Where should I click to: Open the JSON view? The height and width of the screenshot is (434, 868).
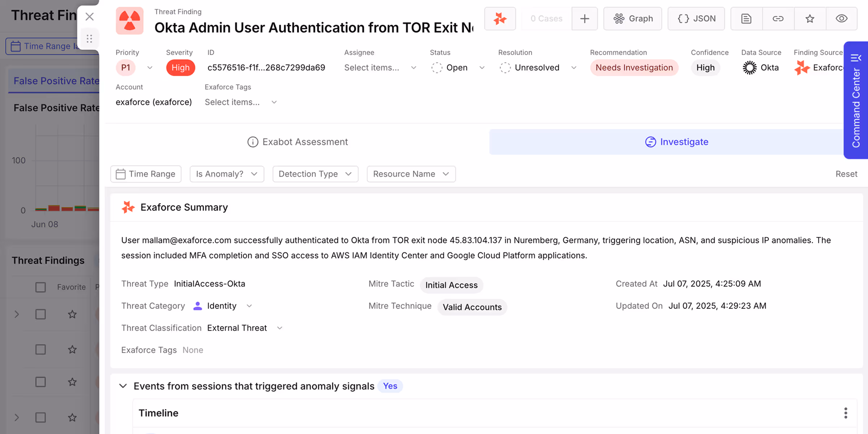[696, 18]
